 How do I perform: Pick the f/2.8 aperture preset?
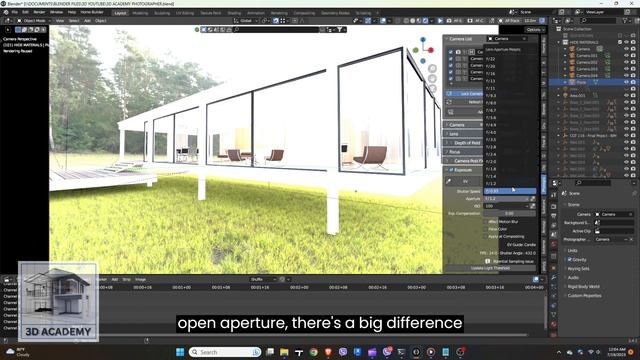pyautogui.click(x=510, y=147)
